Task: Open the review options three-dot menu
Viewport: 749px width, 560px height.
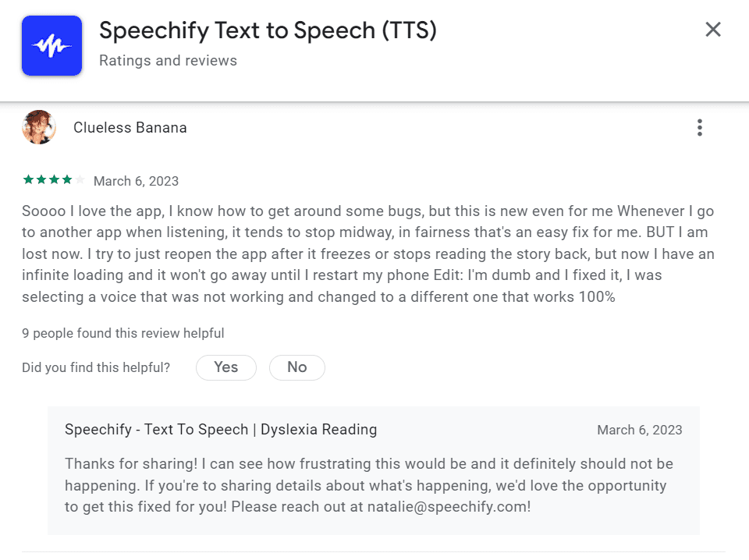Action: click(700, 127)
